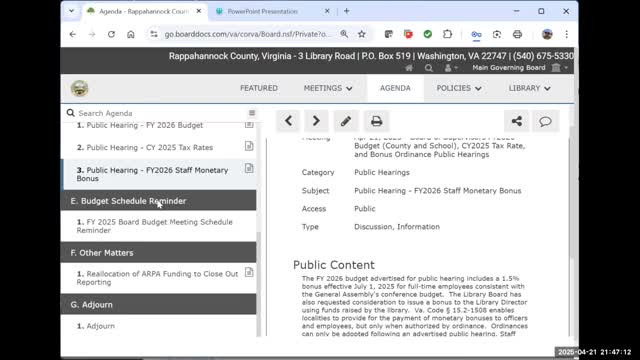Collapse E. Budget Schedule Reminder section
640x360 pixels.
point(158,201)
